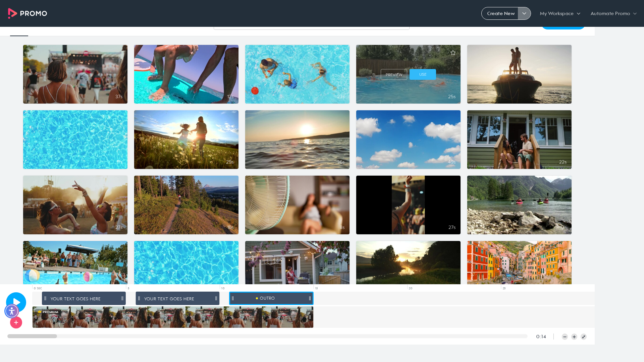Expand the My Workspace menu
The image size is (644, 362).
point(560,13)
